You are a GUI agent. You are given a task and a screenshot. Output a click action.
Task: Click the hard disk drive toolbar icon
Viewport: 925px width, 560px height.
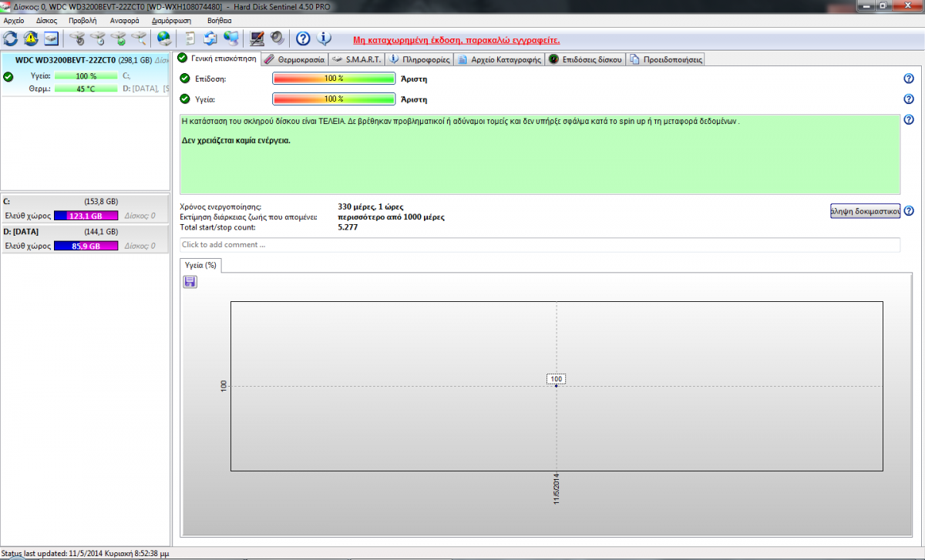(51, 38)
